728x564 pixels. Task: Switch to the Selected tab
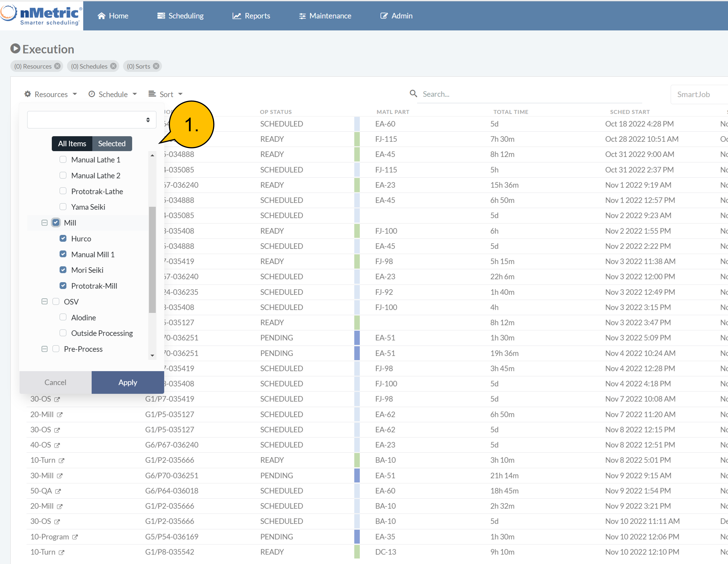[x=112, y=144]
